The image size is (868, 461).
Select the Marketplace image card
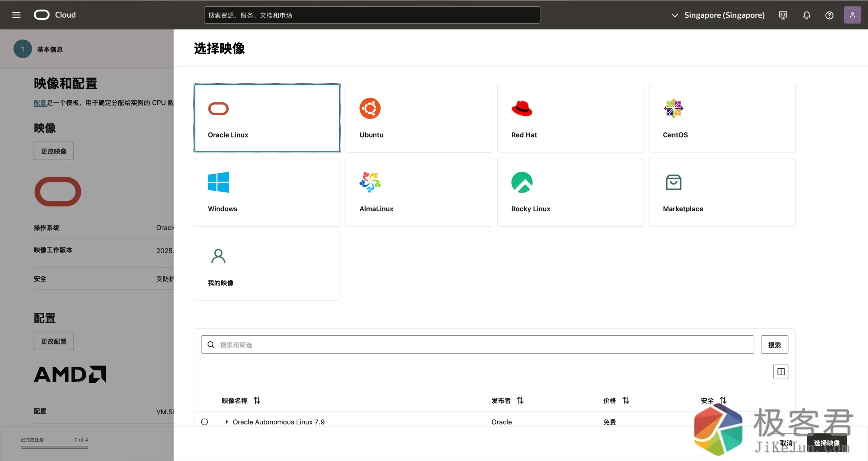pos(722,192)
